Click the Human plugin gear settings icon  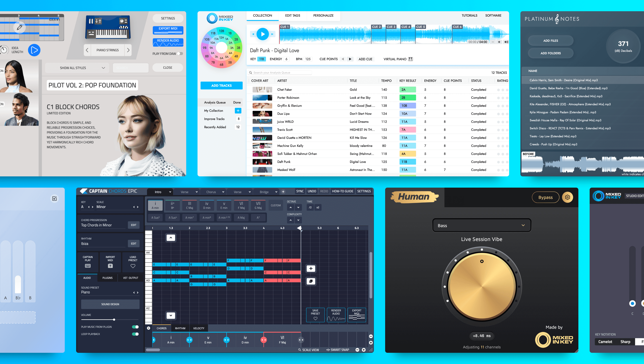point(567,197)
